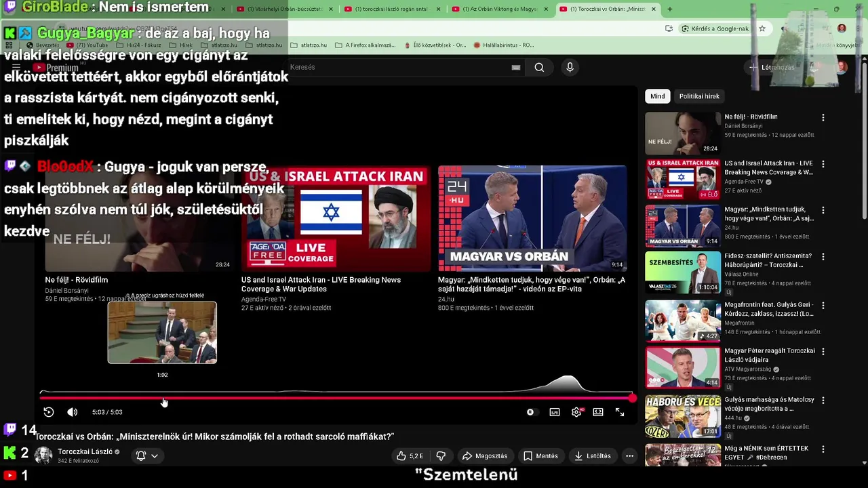868x488 pixels.
Task: Close the Toroczkai vs Orbán browser tab
Action: pos(654,9)
